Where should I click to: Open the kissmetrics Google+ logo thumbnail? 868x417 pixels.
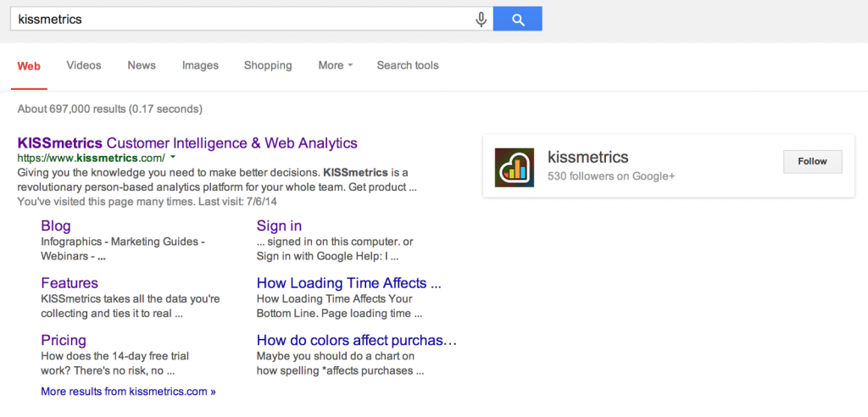(x=515, y=167)
